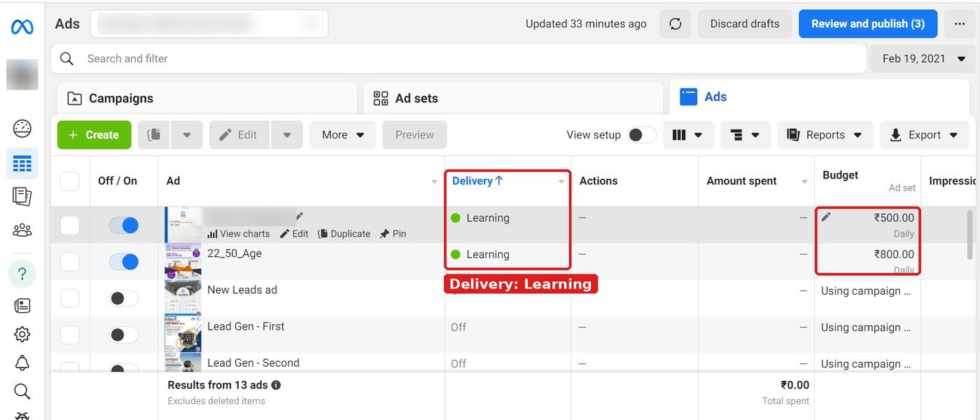Open Notifications bell icon in sidebar
The image size is (980, 420).
(22, 363)
